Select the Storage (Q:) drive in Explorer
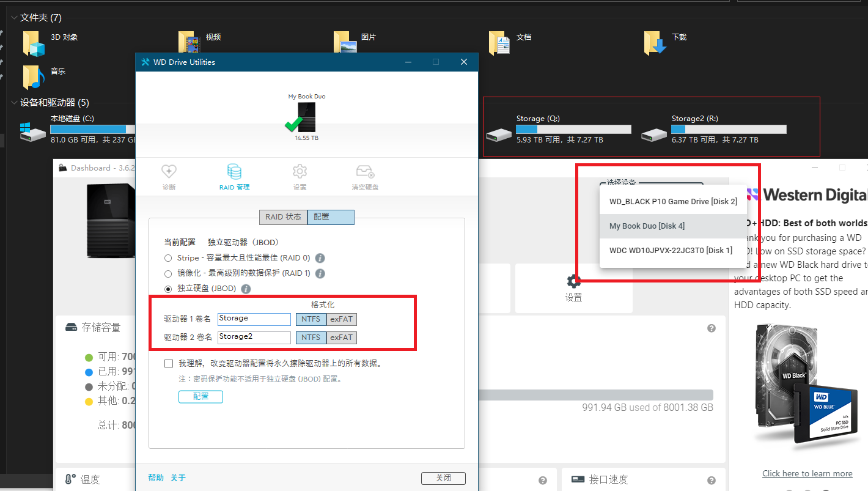 pos(558,129)
